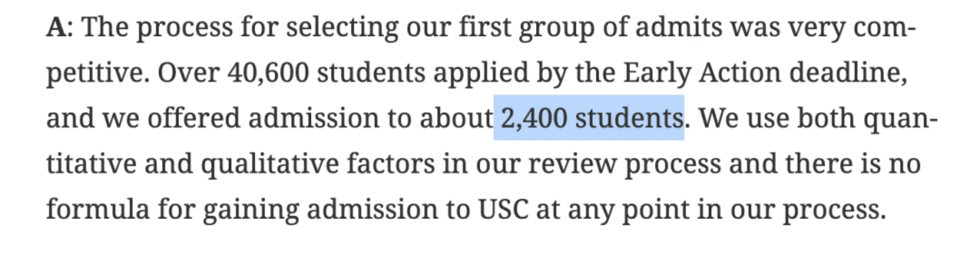Click the word 'Action'
This screenshot has width=980, height=265.
[740, 73]
